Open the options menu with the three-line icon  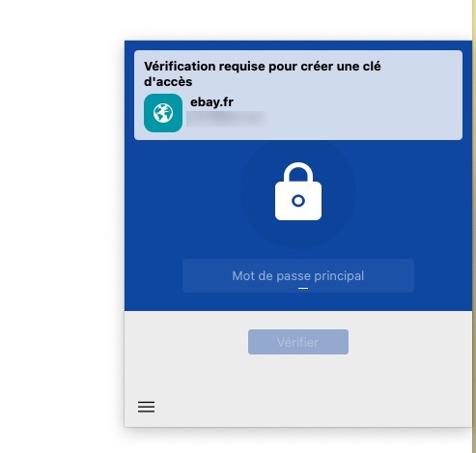pos(147,407)
